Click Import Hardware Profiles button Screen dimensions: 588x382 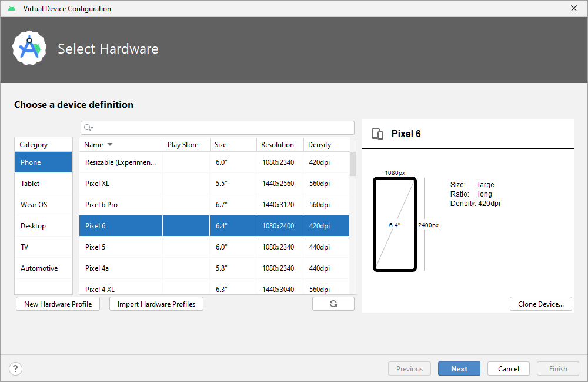click(x=156, y=304)
